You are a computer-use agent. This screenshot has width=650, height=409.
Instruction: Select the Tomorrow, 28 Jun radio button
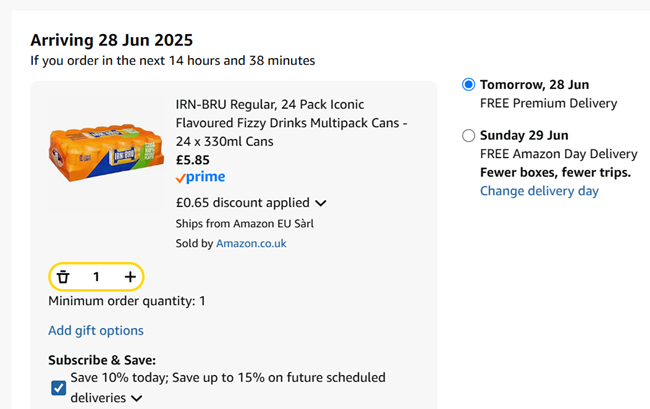[468, 85]
